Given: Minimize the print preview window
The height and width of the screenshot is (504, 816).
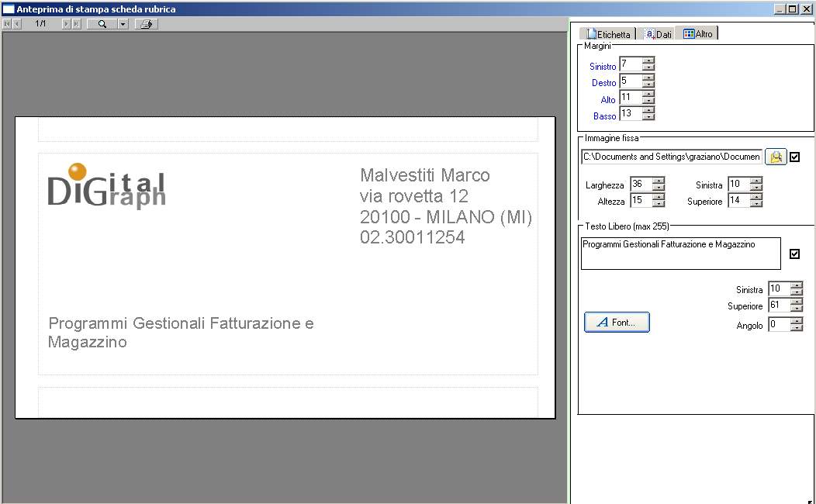Looking at the screenshot, I should 780,9.
